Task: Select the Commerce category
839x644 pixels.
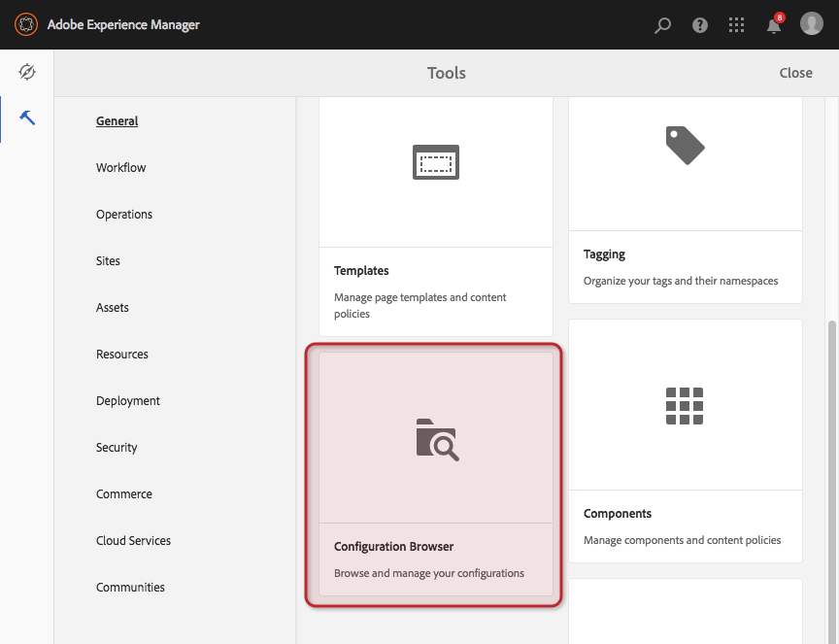Action: (124, 494)
